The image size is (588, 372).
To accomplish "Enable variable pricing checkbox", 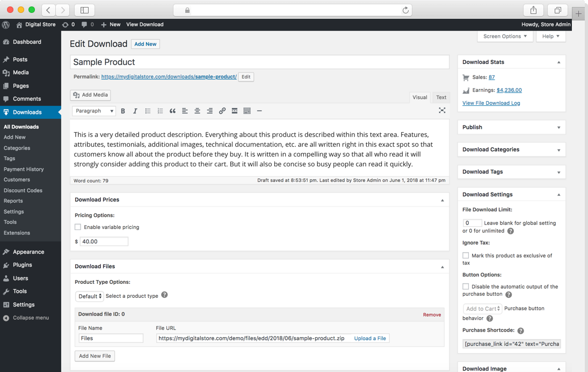I will click(78, 227).
